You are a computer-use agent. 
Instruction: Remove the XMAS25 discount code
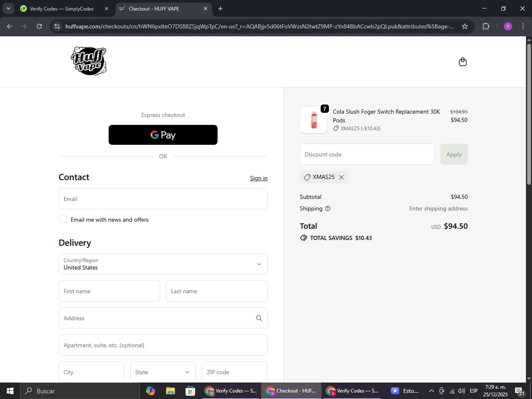tap(341, 177)
